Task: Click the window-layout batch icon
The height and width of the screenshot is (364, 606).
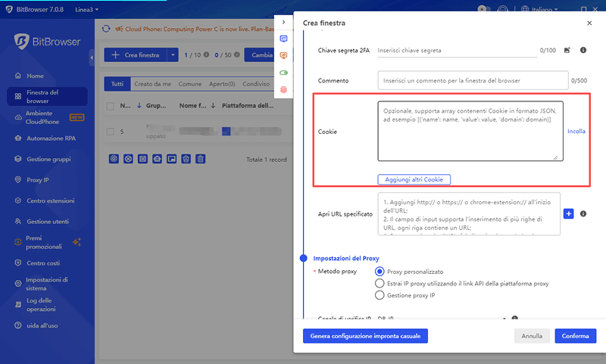Action: point(172,159)
